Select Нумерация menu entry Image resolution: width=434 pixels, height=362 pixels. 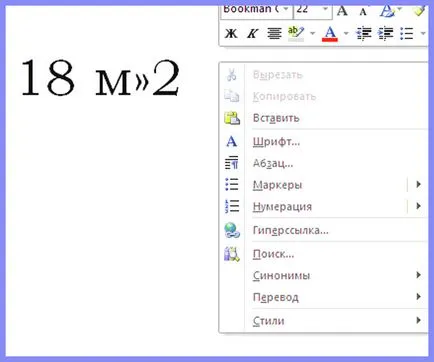[x=282, y=207]
